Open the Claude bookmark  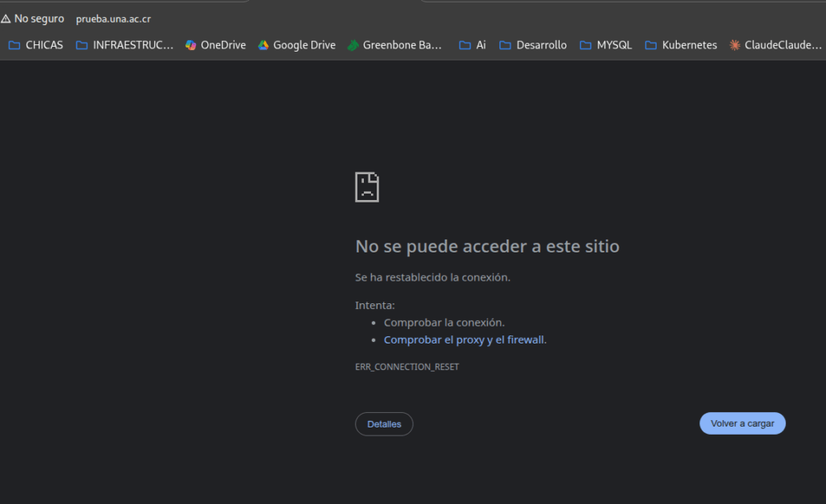pos(774,45)
